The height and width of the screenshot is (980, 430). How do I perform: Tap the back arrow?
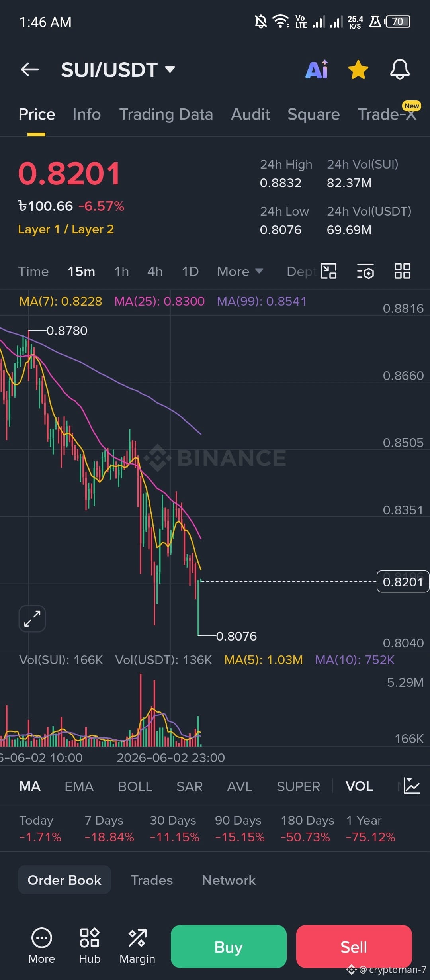click(30, 69)
